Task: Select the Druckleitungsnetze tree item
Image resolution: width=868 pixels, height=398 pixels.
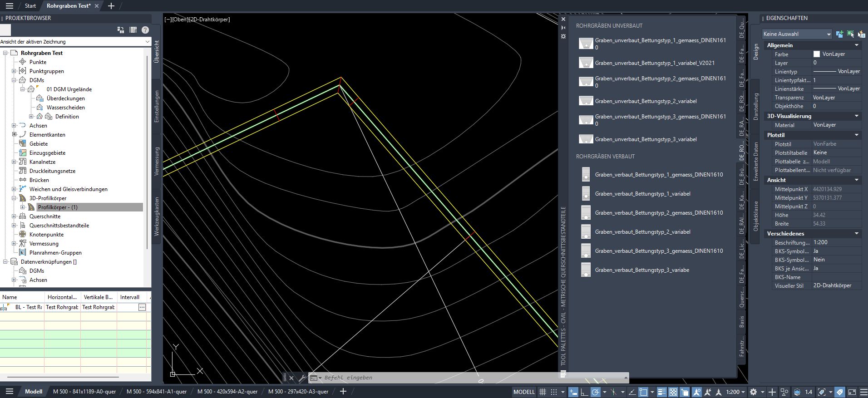Action: 52,171
